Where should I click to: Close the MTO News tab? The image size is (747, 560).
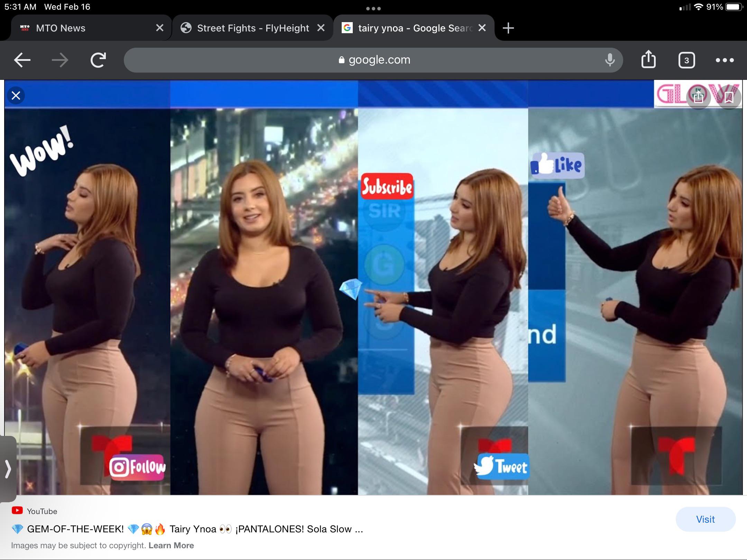tap(159, 28)
